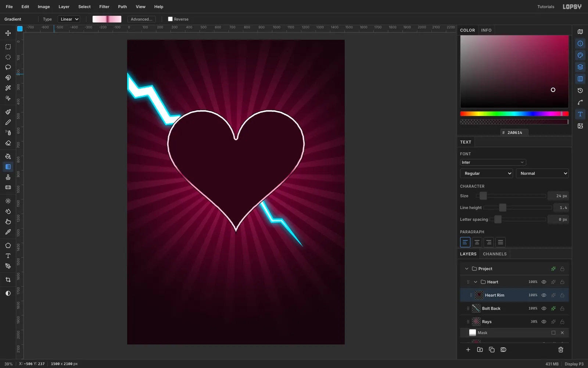Screen dimensions: 588x368
Task: Adjust the character Size slider
Action: (x=511, y=196)
